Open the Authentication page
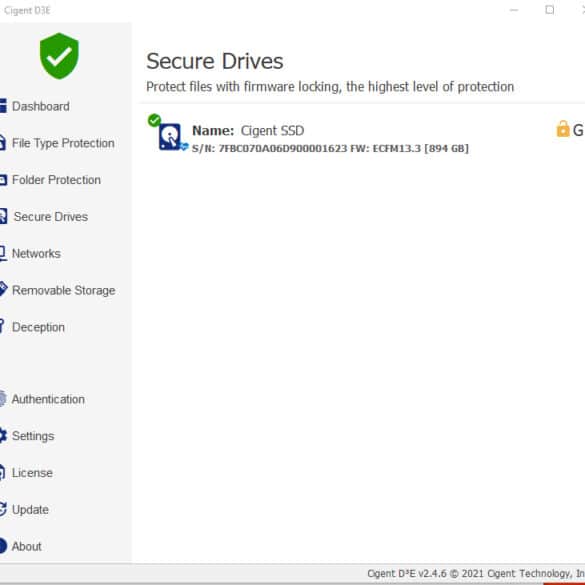This screenshot has height=585, width=585. coord(48,400)
